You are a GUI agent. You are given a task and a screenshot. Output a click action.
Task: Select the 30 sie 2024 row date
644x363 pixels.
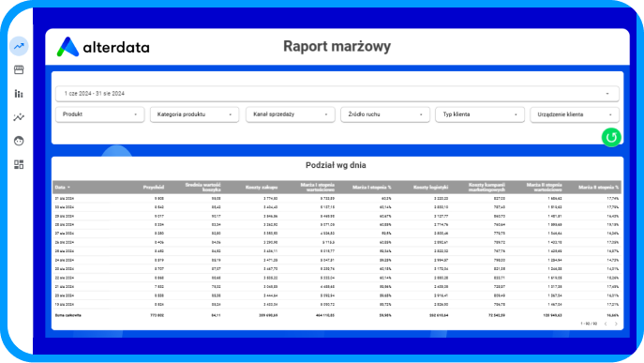point(65,207)
